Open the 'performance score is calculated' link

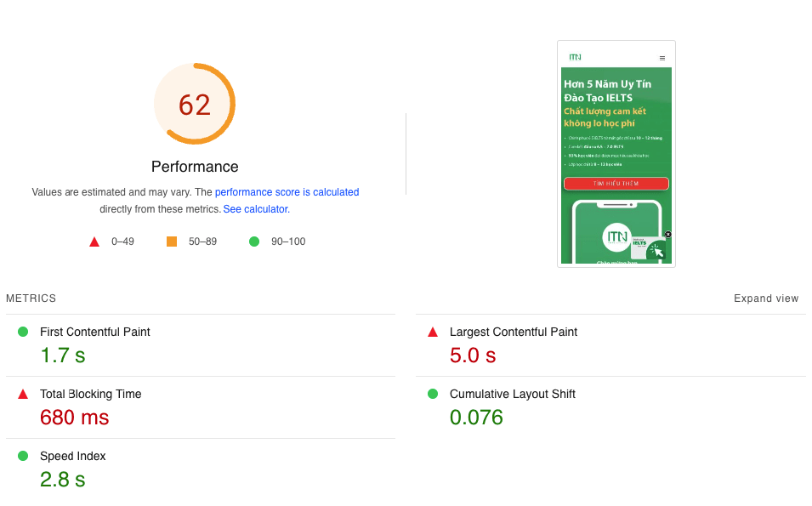(x=287, y=192)
